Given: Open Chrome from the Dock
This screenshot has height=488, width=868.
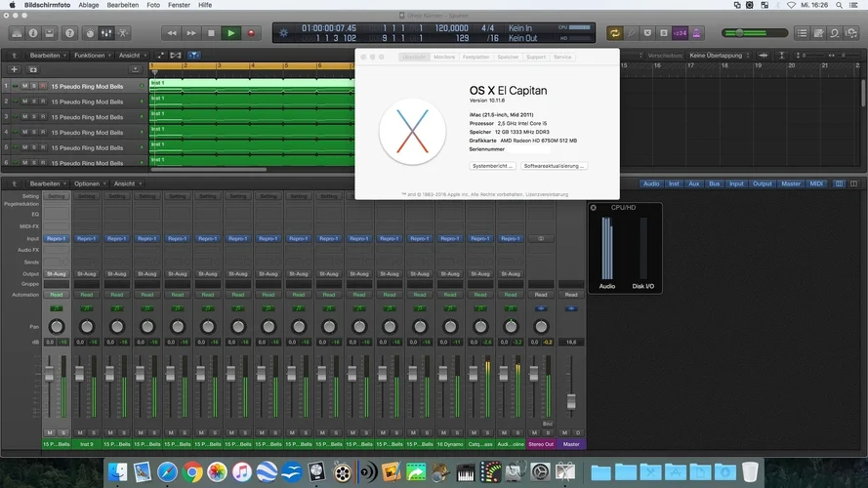Looking at the screenshot, I should pyautogui.click(x=192, y=472).
